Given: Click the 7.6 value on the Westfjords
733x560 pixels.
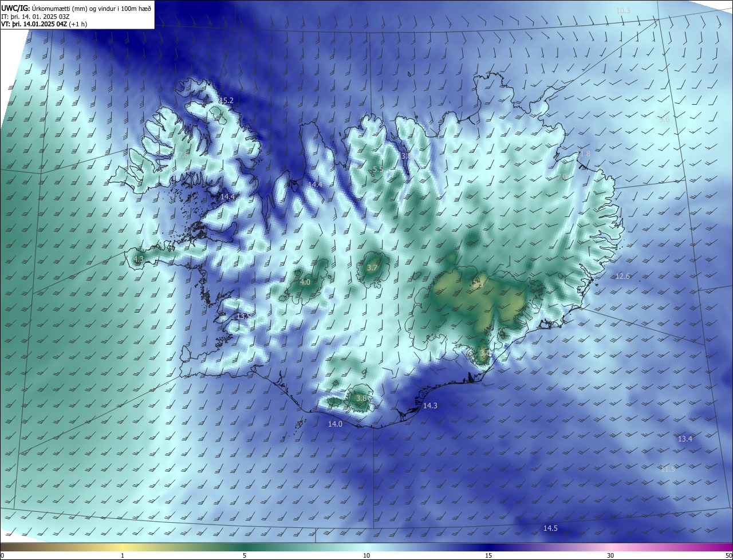Looking at the screenshot, I should (x=183, y=155).
